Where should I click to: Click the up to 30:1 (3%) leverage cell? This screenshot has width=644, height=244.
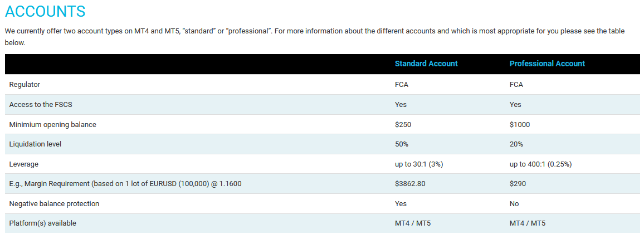[418, 164]
